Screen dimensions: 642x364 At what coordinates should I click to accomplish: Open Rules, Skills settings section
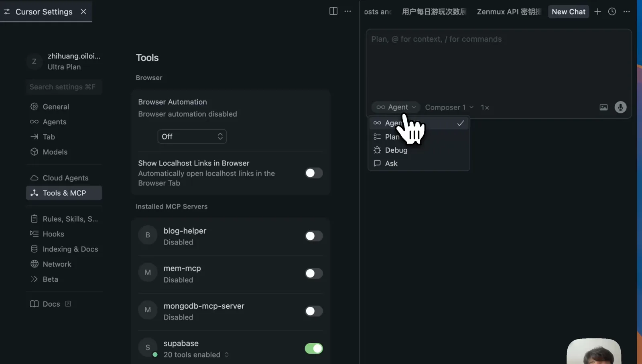(x=64, y=219)
